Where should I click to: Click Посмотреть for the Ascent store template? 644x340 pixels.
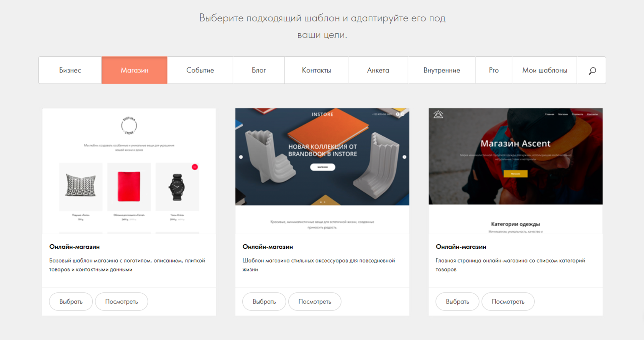click(x=508, y=302)
